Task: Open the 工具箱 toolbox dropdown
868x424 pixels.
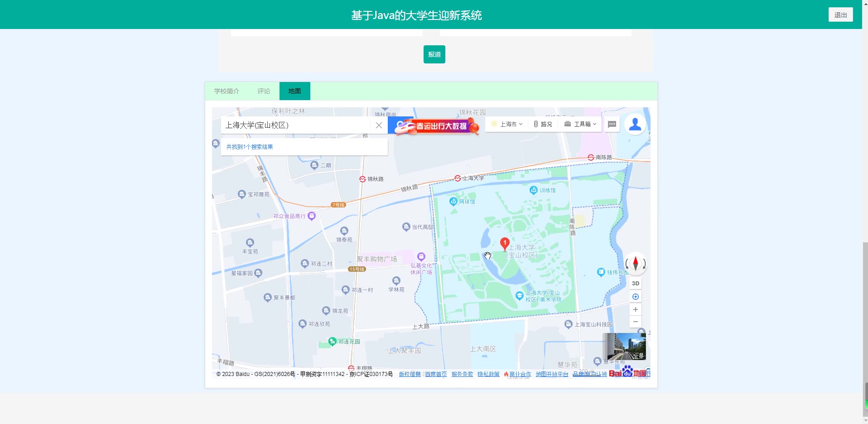Action: tap(580, 124)
